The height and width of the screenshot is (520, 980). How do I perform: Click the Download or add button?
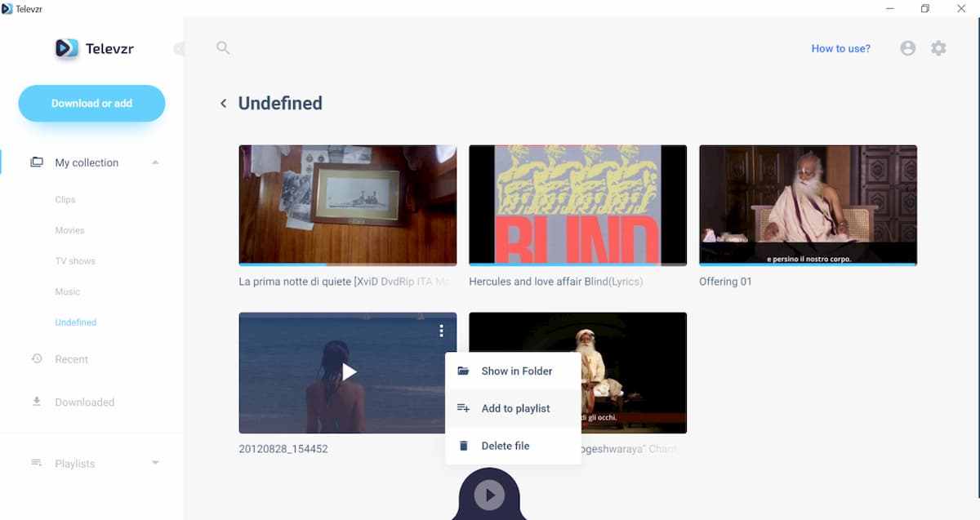pos(91,104)
